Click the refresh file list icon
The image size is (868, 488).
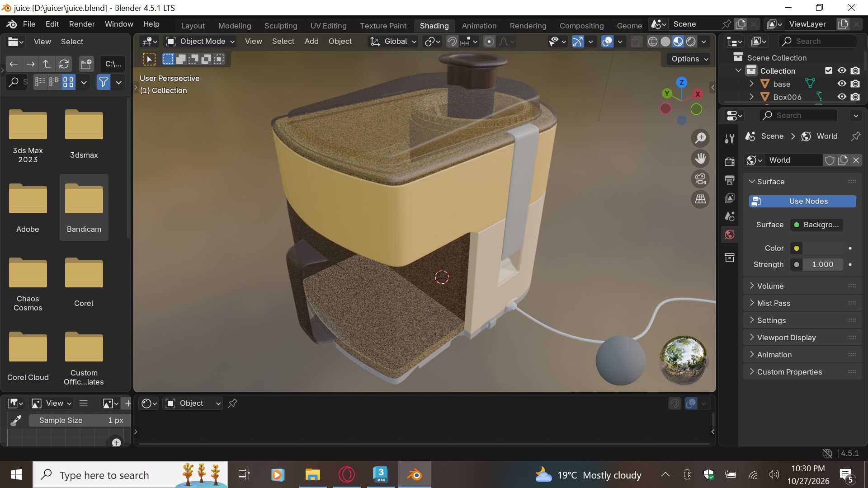[x=64, y=64]
